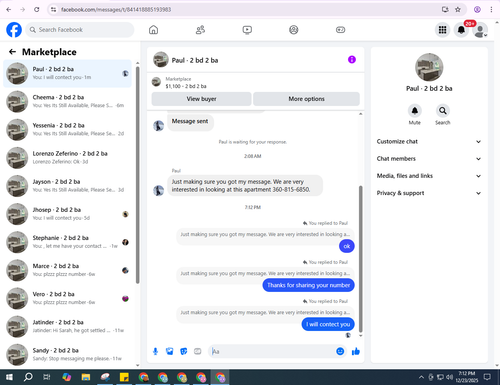500x385 pixels.
Task: Click the large listing photo in info panel
Action: tap(429, 67)
